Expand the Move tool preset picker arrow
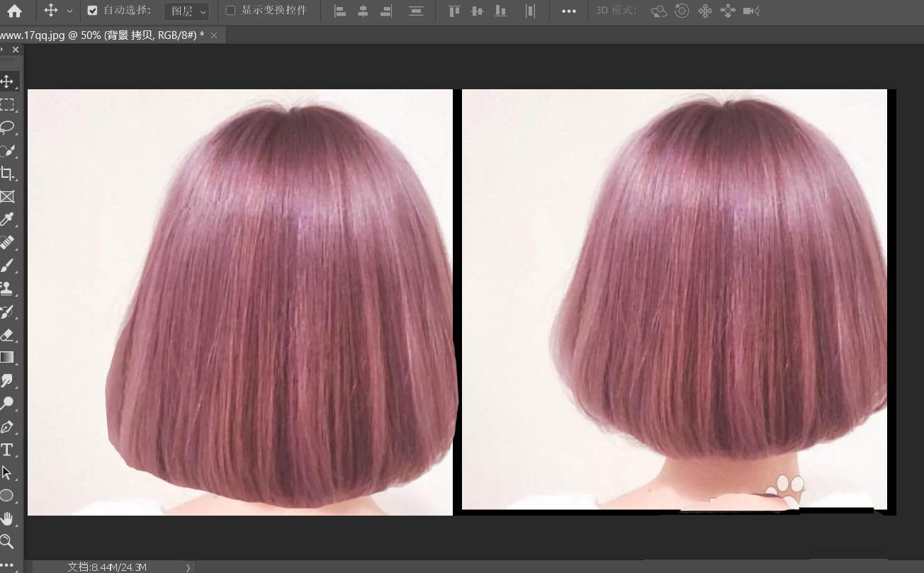This screenshot has height=573, width=924. pos(69,11)
